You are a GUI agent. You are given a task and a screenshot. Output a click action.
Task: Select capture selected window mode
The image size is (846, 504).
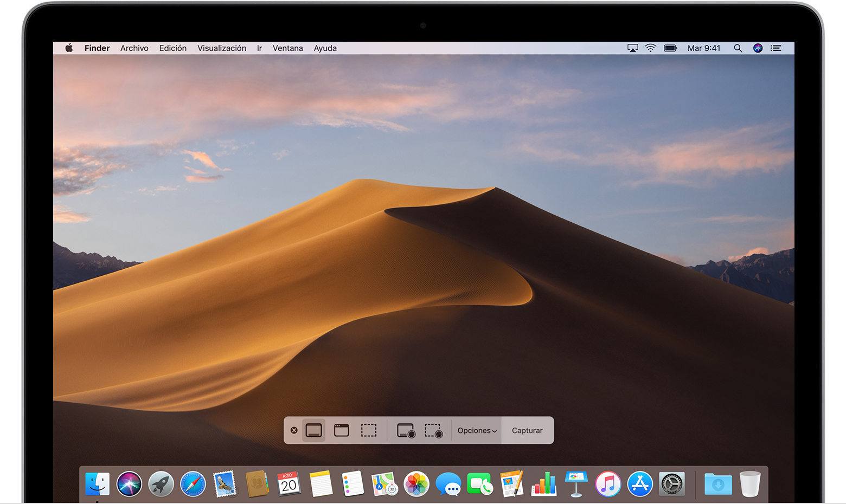tap(342, 430)
